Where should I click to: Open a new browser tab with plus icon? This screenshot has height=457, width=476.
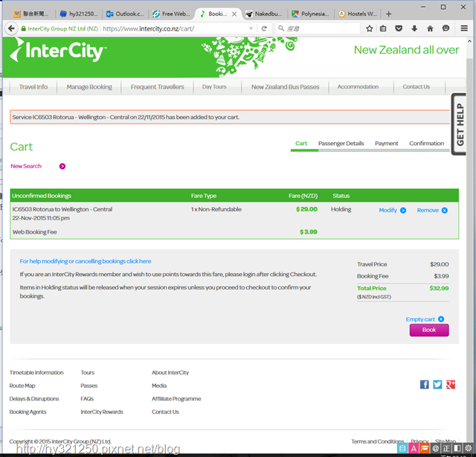tap(388, 14)
